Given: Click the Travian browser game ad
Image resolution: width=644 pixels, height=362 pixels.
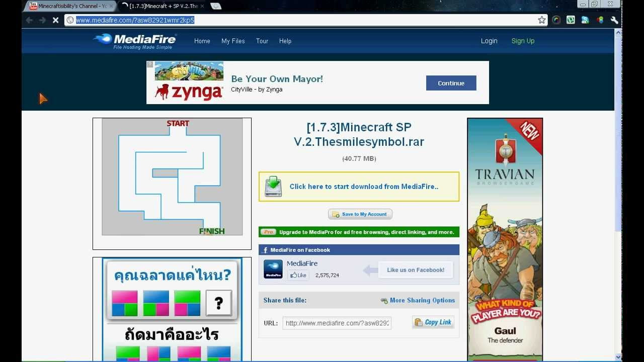Looking at the screenshot, I should [x=505, y=239].
